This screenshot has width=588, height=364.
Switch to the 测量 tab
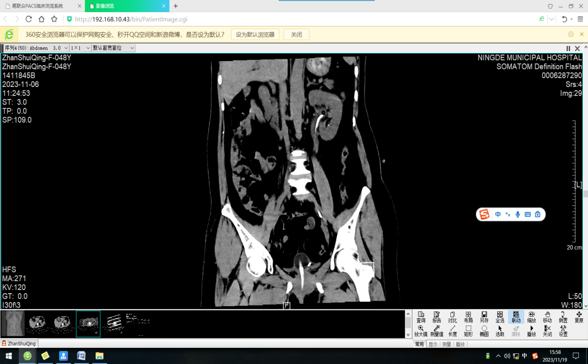(x=446, y=344)
